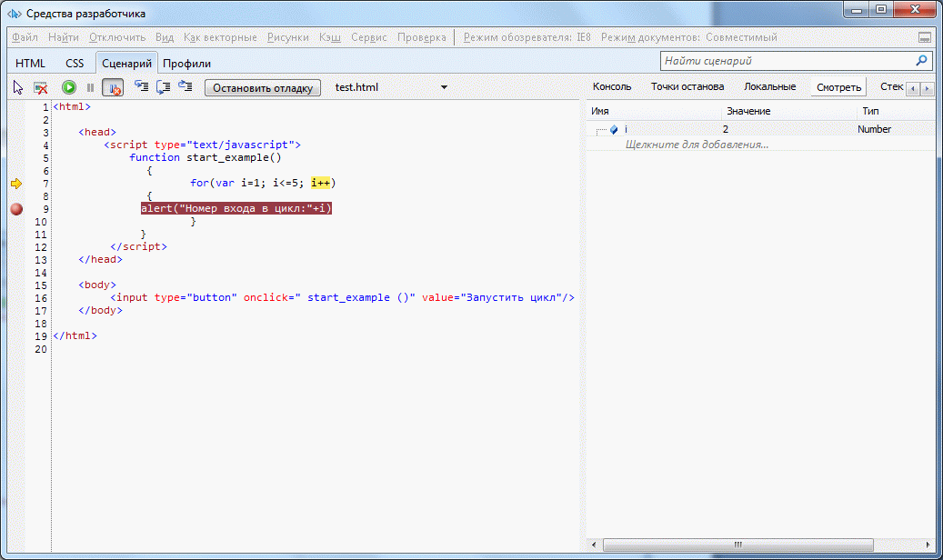Click the watch panel scrollbar left arrow
This screenshot has width=943, height=560.
594,545
